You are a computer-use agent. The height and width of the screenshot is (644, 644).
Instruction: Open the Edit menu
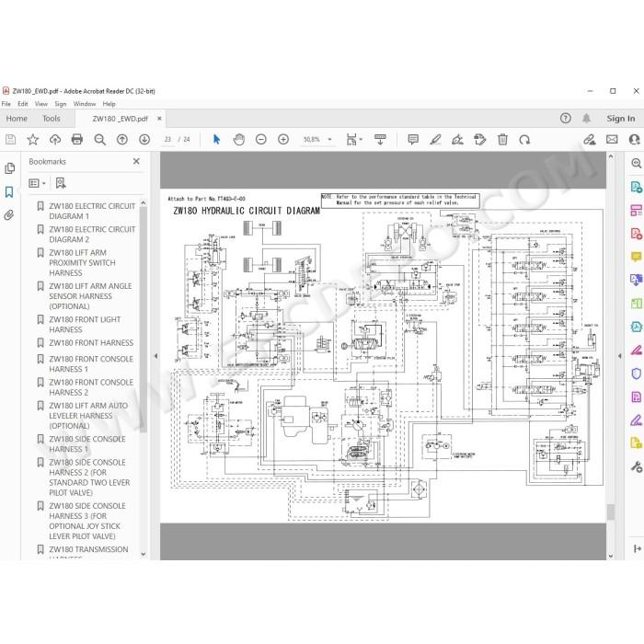tap(23, 104)
